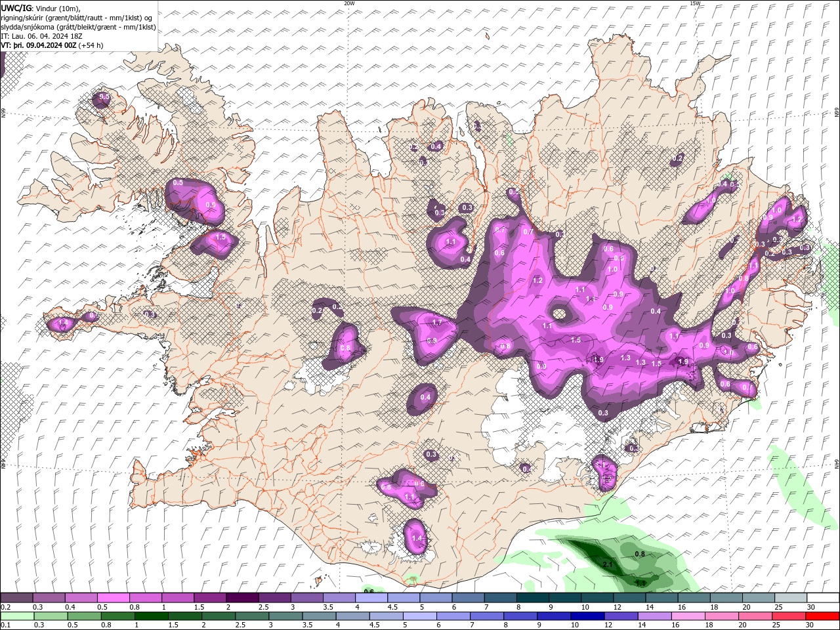Click the 1.7 precipitation value on the map

(437, 323)
